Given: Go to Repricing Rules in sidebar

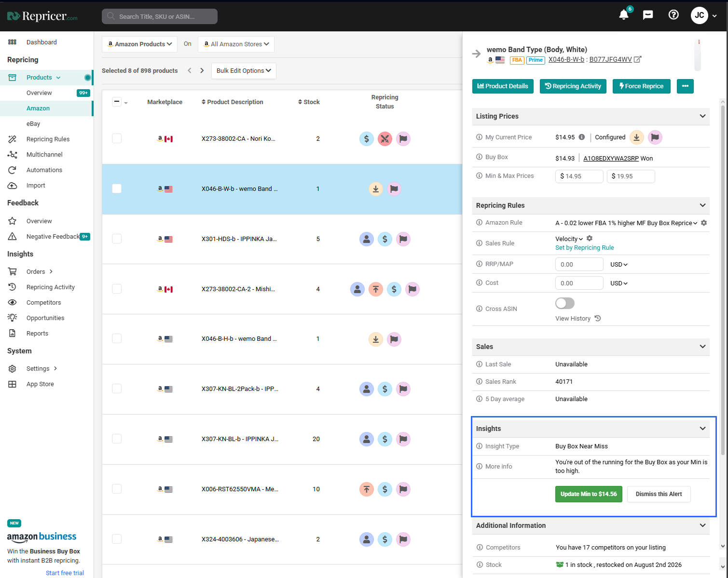Looking at the screenshot, I should tap(48, 139).
